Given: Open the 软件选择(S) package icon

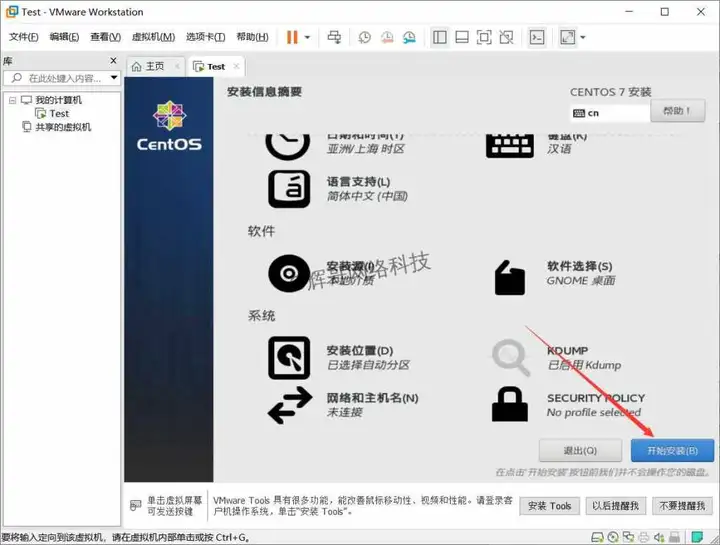Looking at the screenshot, I should coord(510,277).
